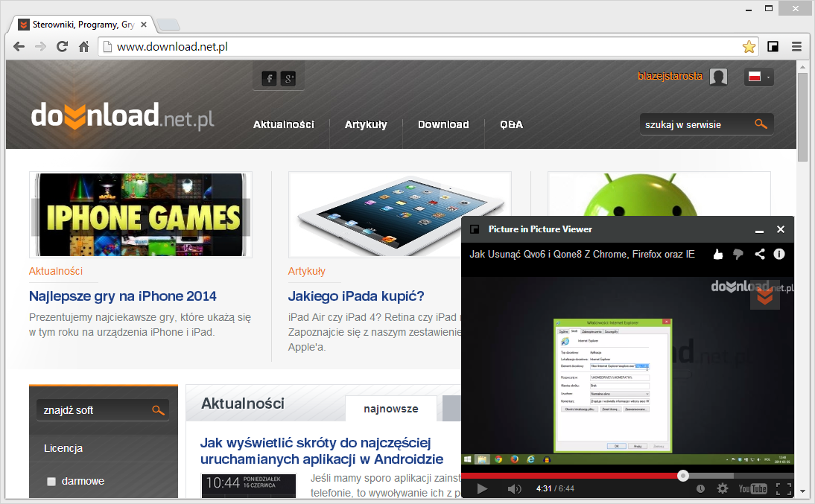Open the site's Facebook icon
The image size is (815, 504).
coord(269,78)
